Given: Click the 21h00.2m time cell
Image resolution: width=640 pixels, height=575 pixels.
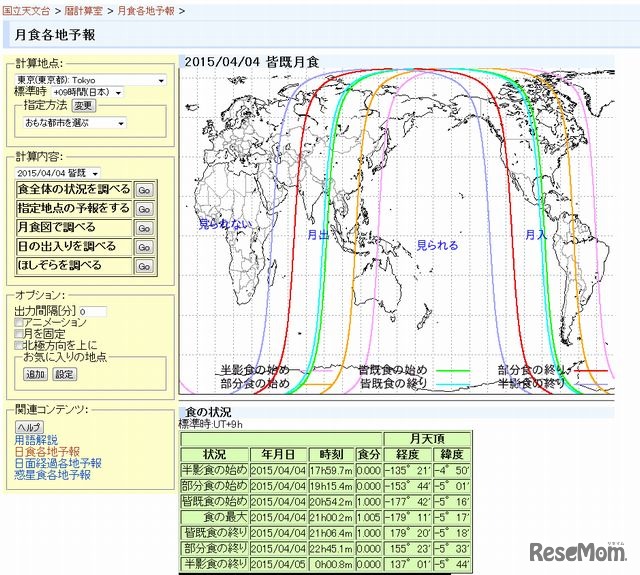Looking at the screenshot, I should click(331, 517).
